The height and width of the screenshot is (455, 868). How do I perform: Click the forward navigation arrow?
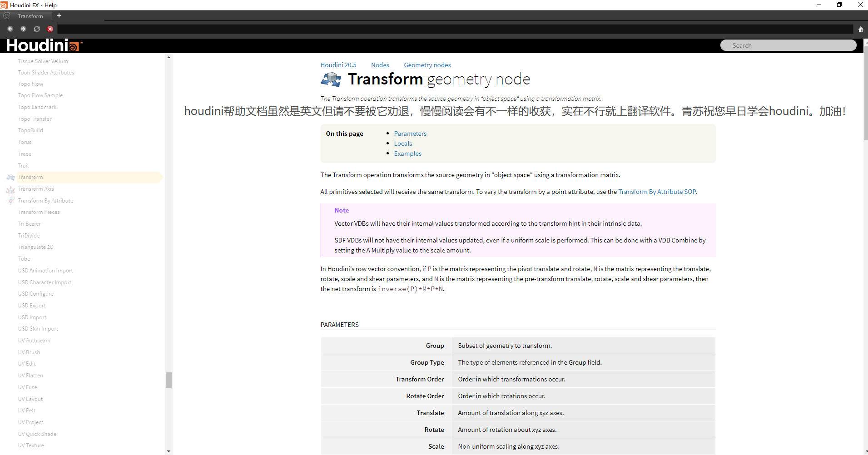(x=23, y=29)
